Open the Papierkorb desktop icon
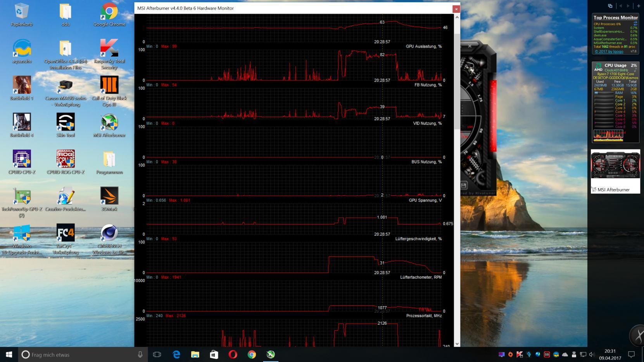 click(22, 15)
